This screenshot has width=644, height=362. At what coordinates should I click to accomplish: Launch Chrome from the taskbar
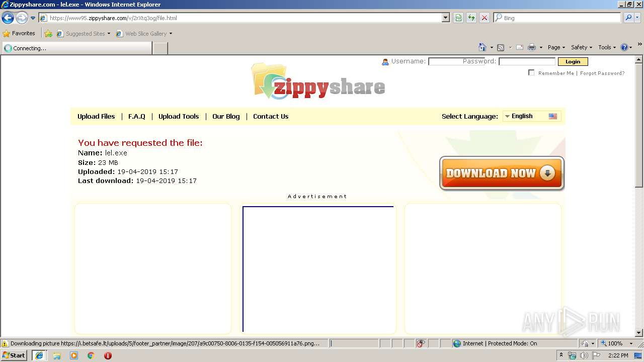click(x=91, y=355)
